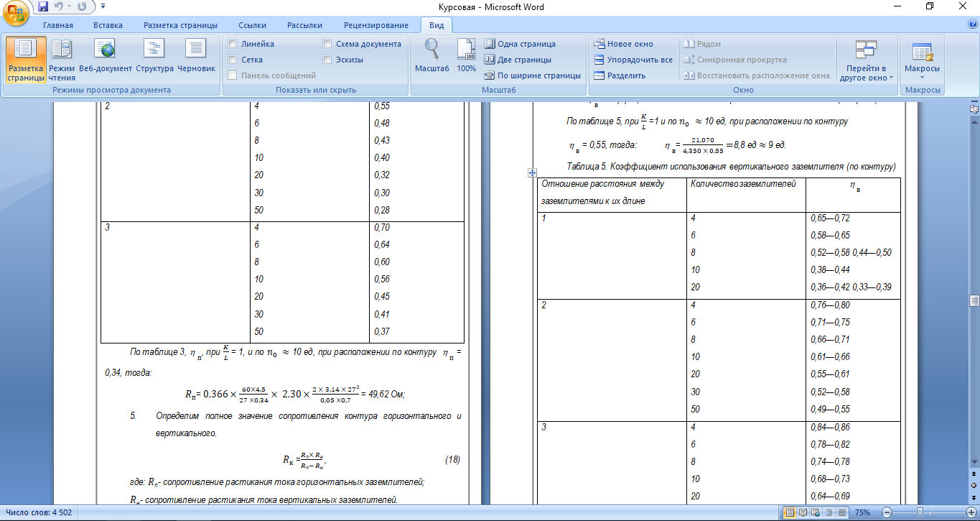Switch to Разметка страницы view mode
This screenshot has height=521, width=980.
pyautogui.click(x=26, y=59)
